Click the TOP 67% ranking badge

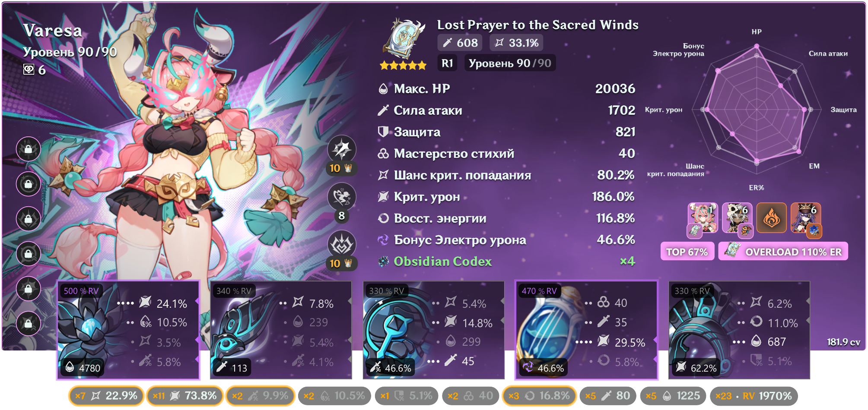(687, 252)
